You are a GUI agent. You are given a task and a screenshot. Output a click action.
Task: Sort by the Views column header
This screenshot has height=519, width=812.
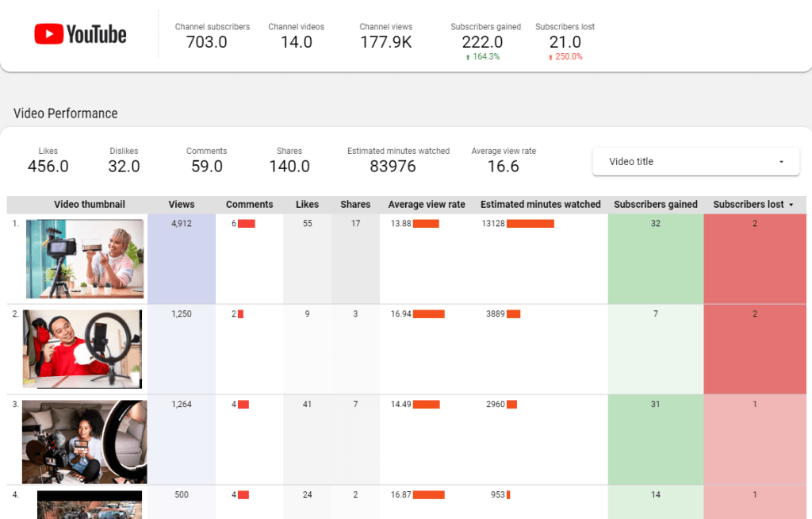pyautogui.click(x=182, y=205)
